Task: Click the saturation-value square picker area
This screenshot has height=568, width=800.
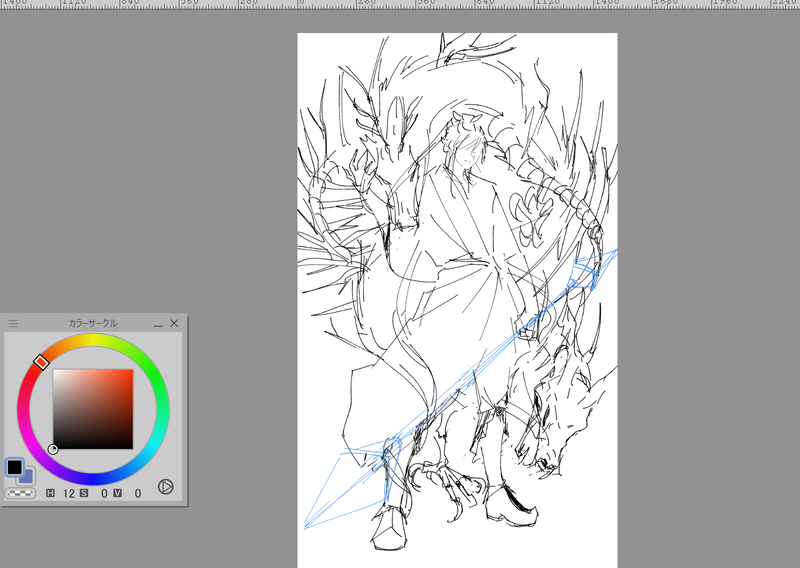Action: tap(93, 409)
